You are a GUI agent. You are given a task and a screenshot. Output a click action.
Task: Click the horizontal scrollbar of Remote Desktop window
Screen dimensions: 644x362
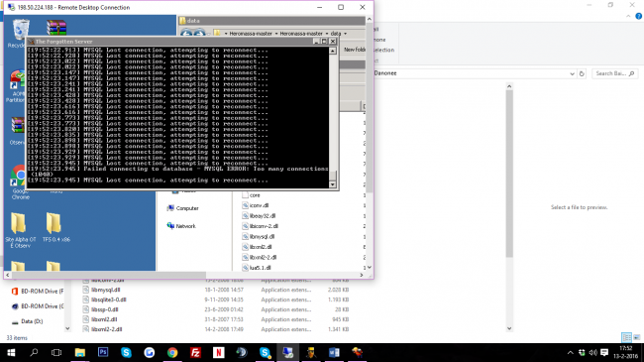click(x=109, y=275)
